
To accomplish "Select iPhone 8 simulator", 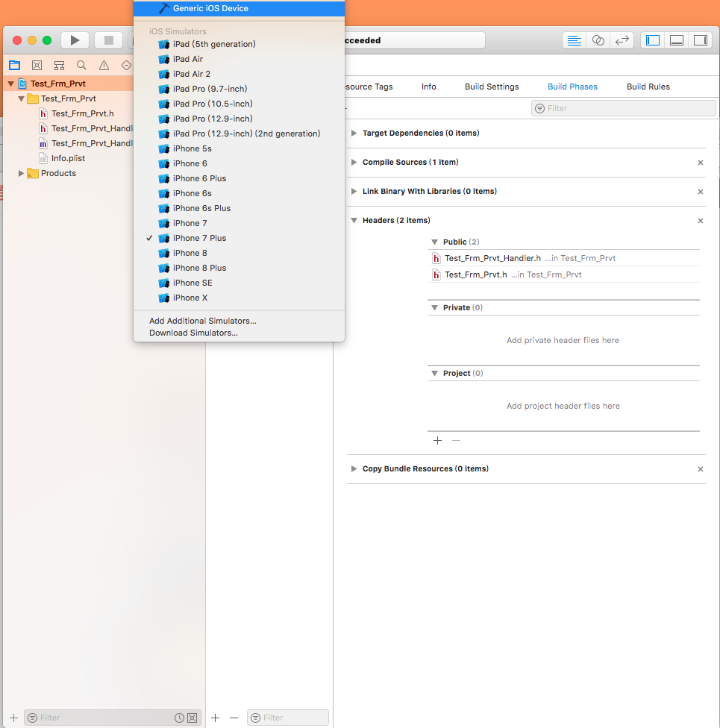I will (x=240, y=253).
